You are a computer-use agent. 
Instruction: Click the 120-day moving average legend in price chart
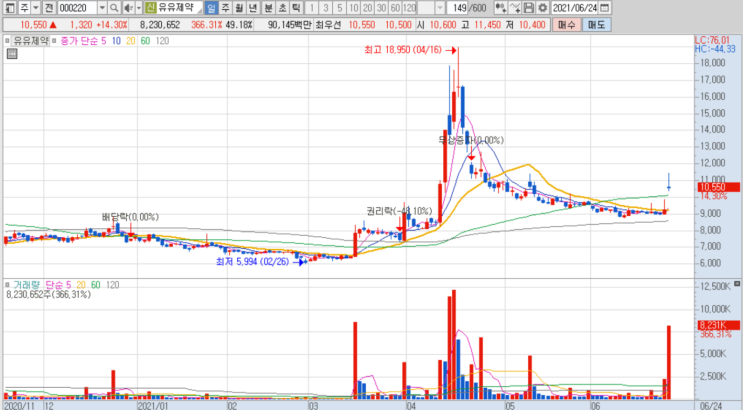(162, 41)
